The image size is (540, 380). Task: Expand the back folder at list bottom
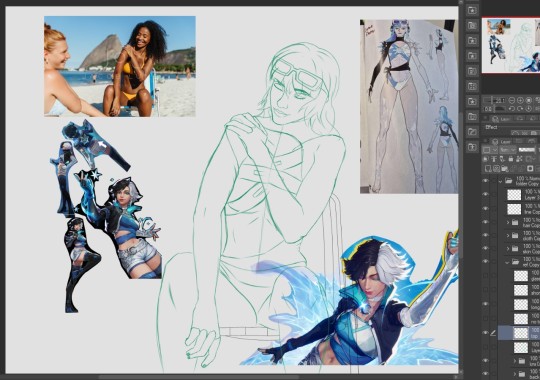point(515,374)
